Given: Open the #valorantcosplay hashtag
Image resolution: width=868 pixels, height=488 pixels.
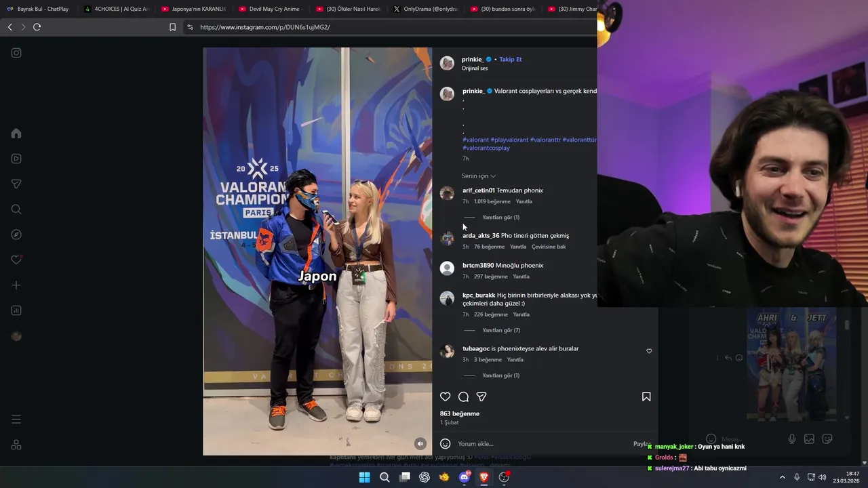Looking at the screenshot, I should pos(486,148).
